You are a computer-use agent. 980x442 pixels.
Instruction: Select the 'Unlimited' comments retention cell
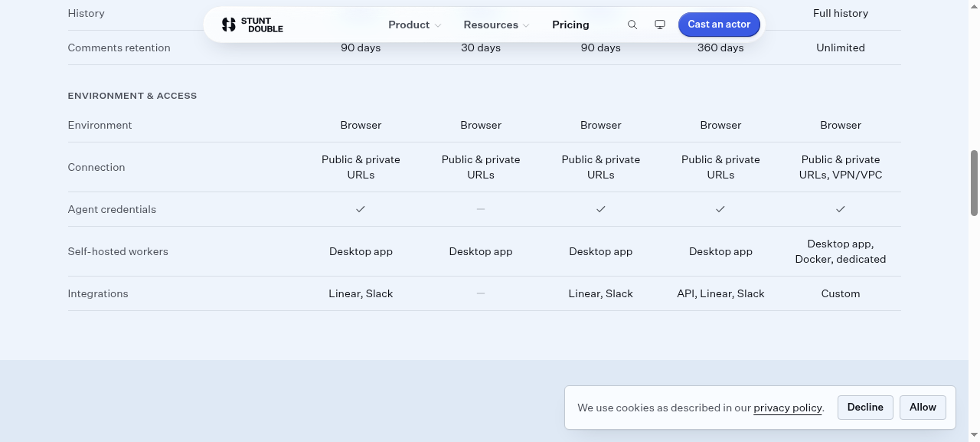tap(841, 47)
